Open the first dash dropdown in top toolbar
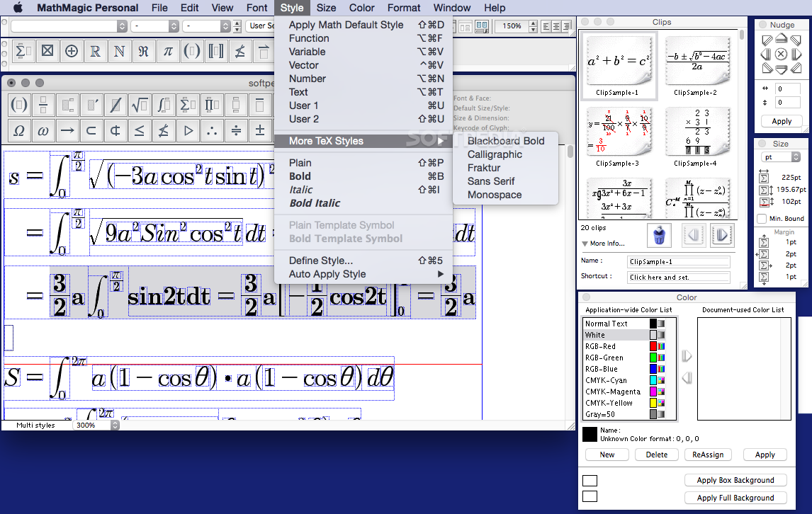This screenshot has width=812, height=514. (x=155, y=26)
